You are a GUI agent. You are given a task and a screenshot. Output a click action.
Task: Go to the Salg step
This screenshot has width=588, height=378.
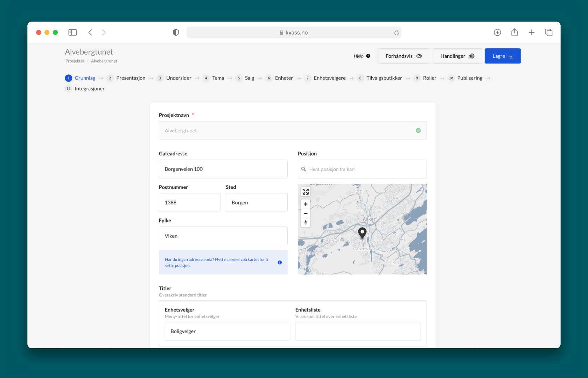245,78
